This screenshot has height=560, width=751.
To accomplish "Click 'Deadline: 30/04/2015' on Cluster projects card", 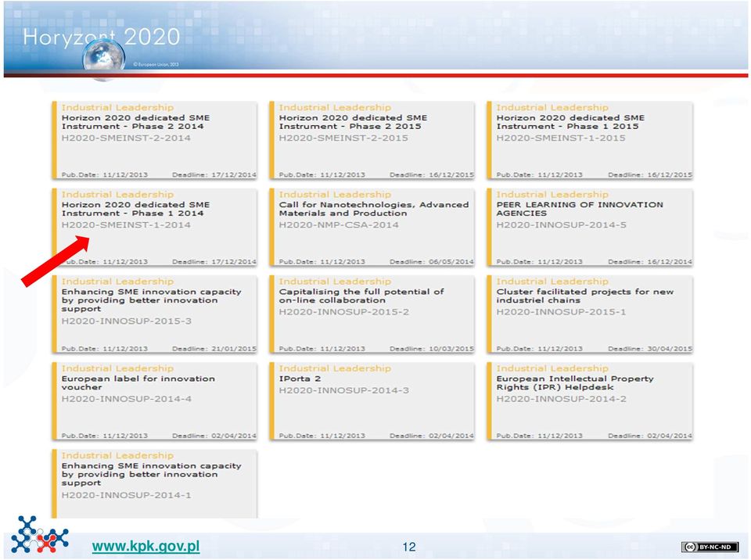I will tap(650, 349).
